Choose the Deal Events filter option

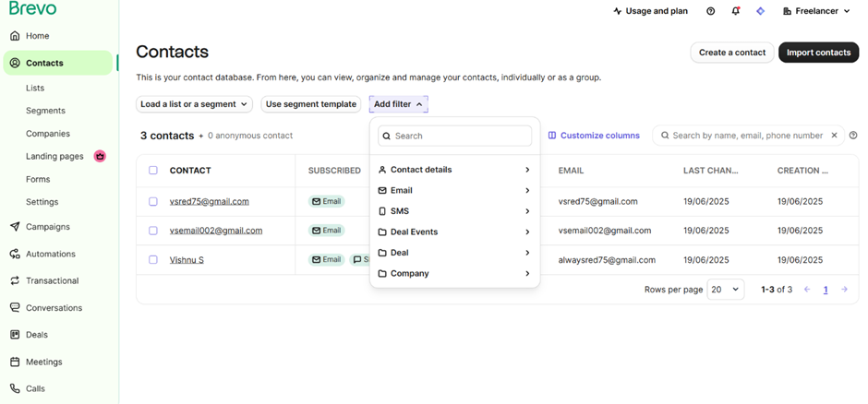point(454,232)
